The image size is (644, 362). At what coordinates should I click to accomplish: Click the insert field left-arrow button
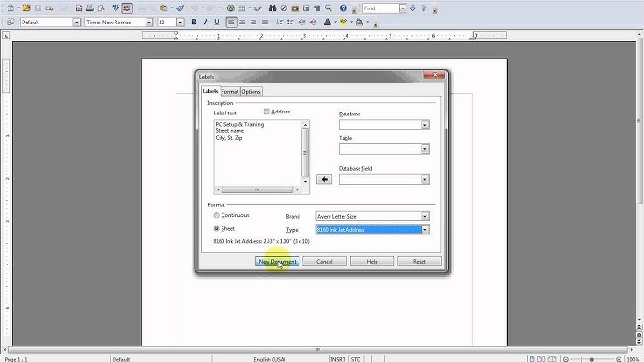pos(325,179)
